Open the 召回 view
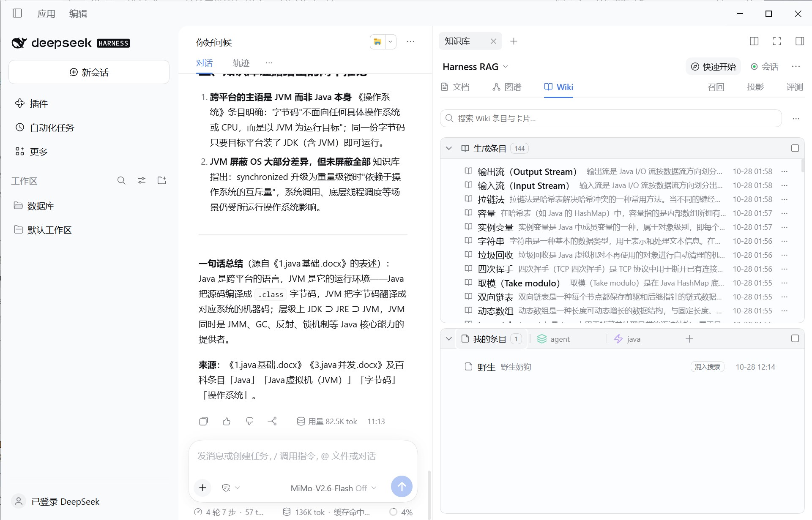This screenshot has height=520, width=812. click(716, 87)
